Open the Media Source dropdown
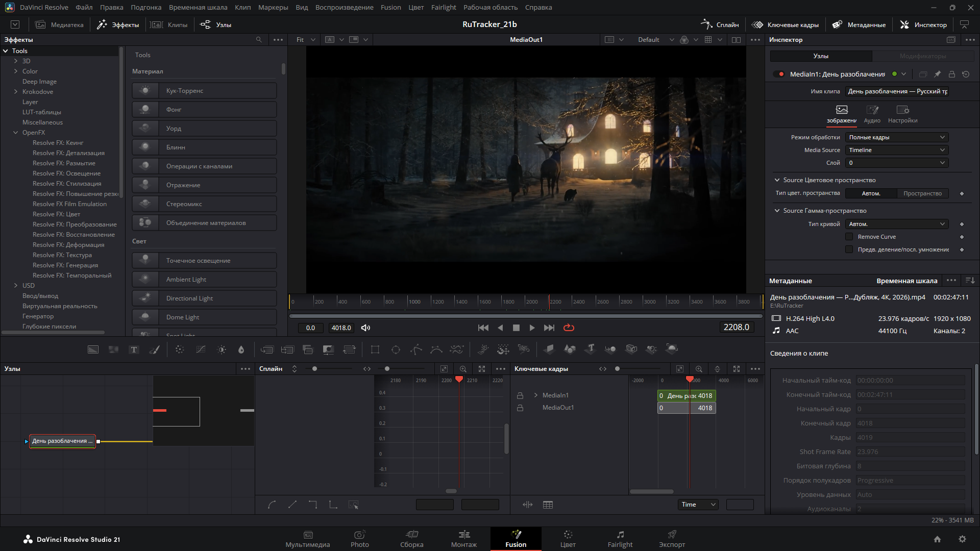The width and height of the screenshot is (980, 551). (897, 150)
